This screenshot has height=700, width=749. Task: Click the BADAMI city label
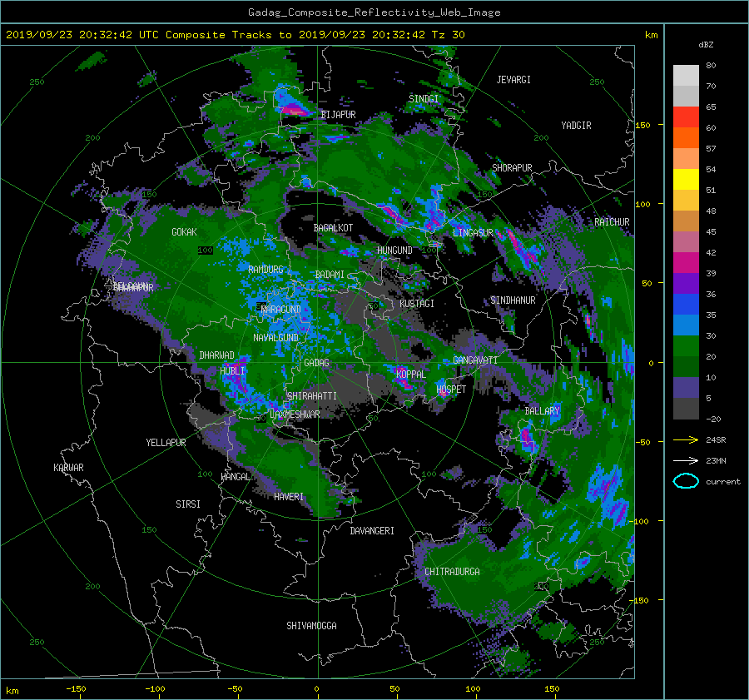[330, 275]
